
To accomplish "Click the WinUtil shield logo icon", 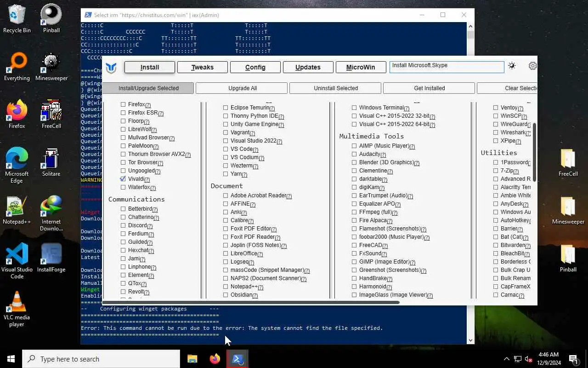I will pos(111,68).
